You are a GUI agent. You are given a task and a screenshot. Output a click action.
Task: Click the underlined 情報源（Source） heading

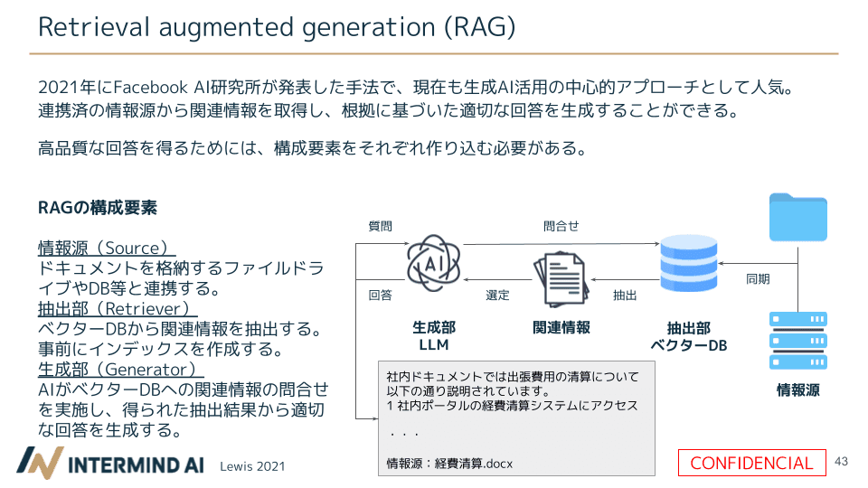[106, 248]
